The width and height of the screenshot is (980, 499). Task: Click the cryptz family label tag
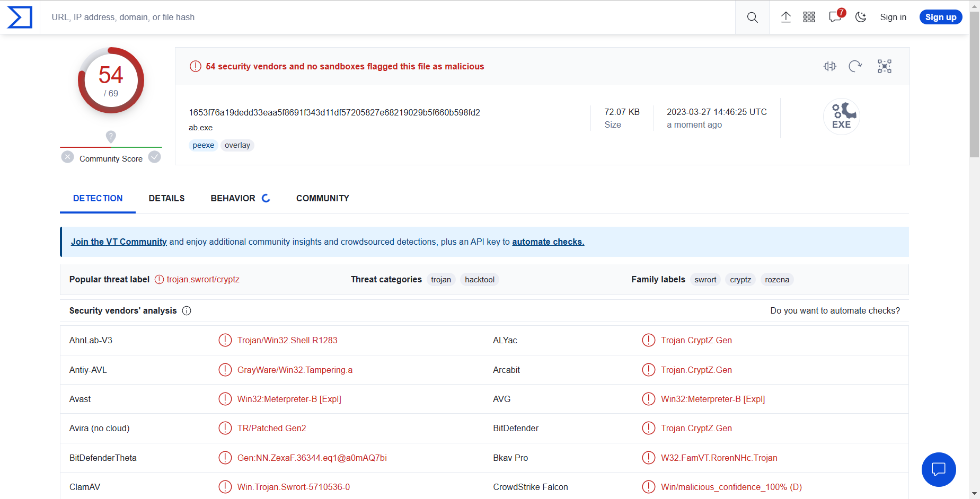click(x=740, y=280)
